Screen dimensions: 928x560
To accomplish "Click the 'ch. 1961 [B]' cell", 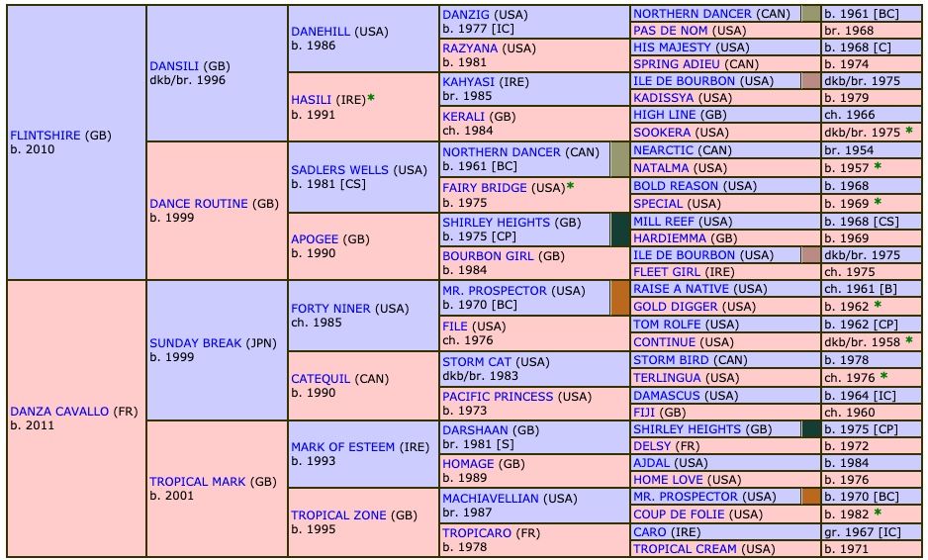I will point(872,289).
